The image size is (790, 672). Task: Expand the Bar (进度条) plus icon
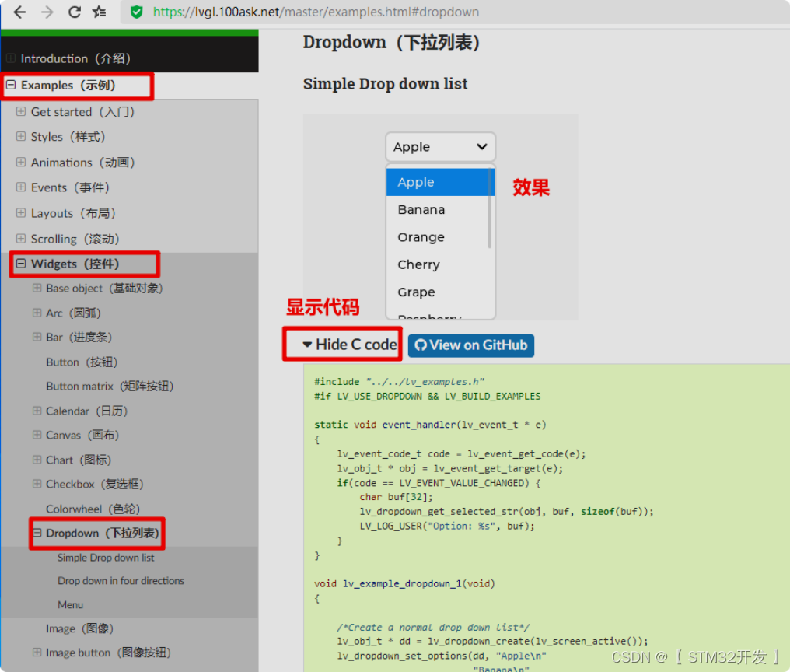(x=37, y=337)
